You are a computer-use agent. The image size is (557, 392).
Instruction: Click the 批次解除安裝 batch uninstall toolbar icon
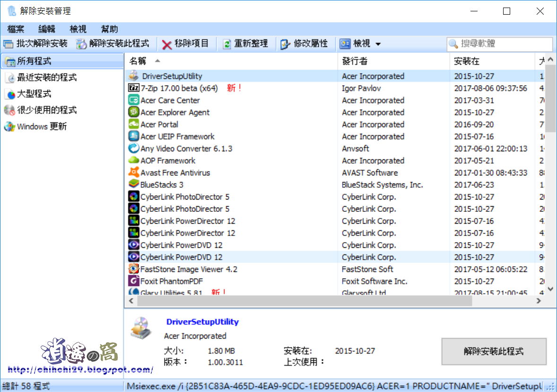[8, 44]
